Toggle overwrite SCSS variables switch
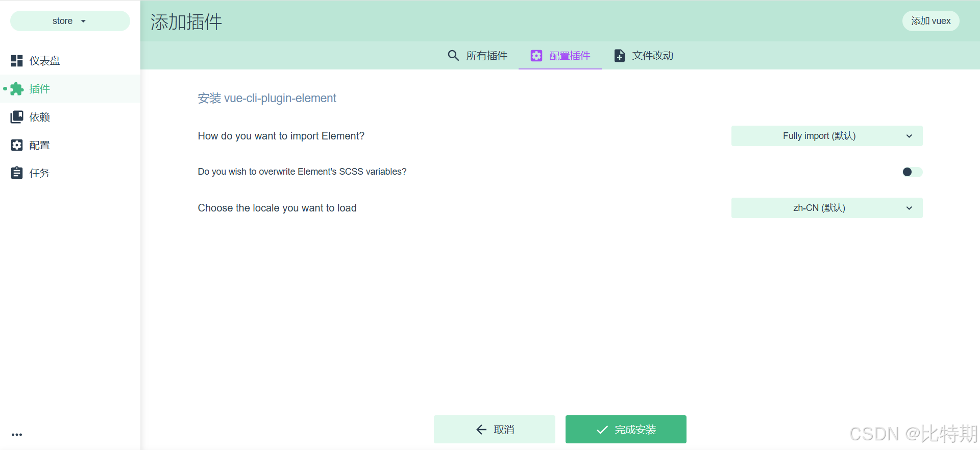 click(912, 172)
